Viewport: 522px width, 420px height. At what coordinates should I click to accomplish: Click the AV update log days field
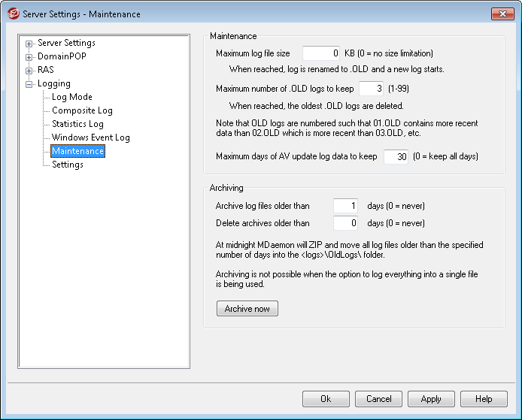[396, 157]
